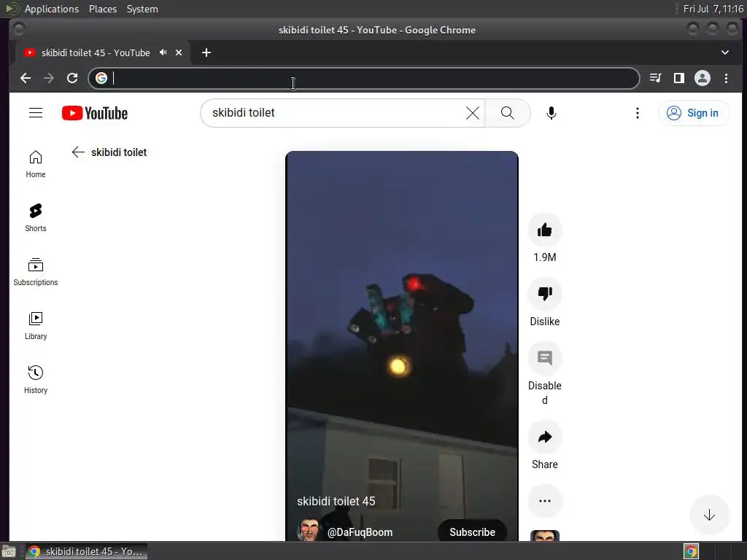The image size is (747, 560).
Task: Select the skibidi toilet 45 browser tab
Action: (x=102, y=52)
